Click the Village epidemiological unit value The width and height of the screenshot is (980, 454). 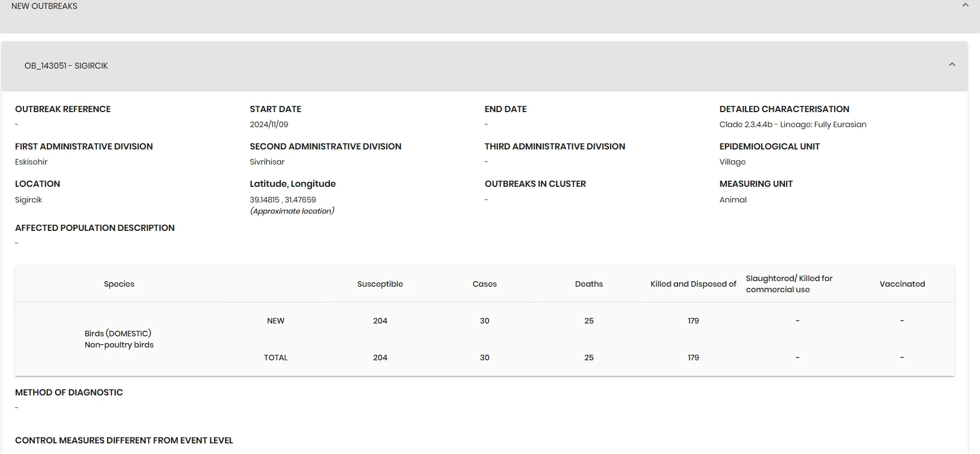click(733, 162)
